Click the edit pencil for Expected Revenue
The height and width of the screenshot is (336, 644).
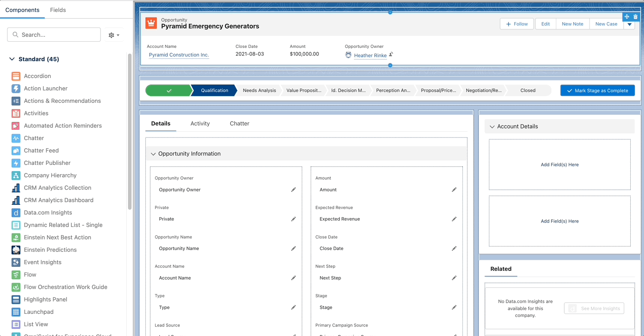(x=454, y=219)
